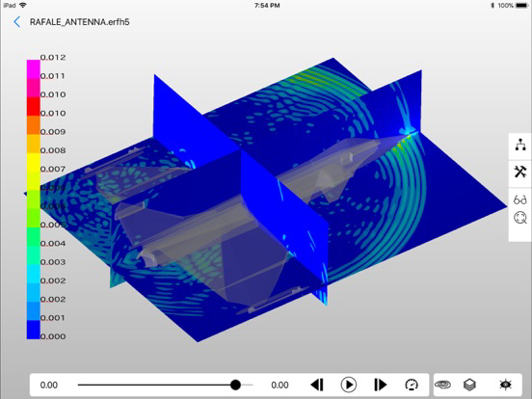Select the yellow legend color band at 0.007
The width and height of the screenshot is (532, 399).
tap(33, 163)
